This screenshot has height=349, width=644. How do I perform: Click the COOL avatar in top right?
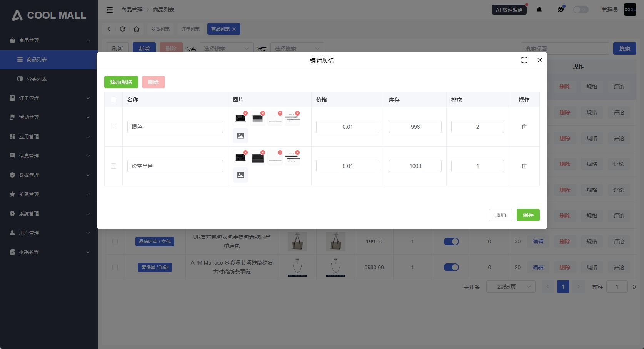coord(630,10)
